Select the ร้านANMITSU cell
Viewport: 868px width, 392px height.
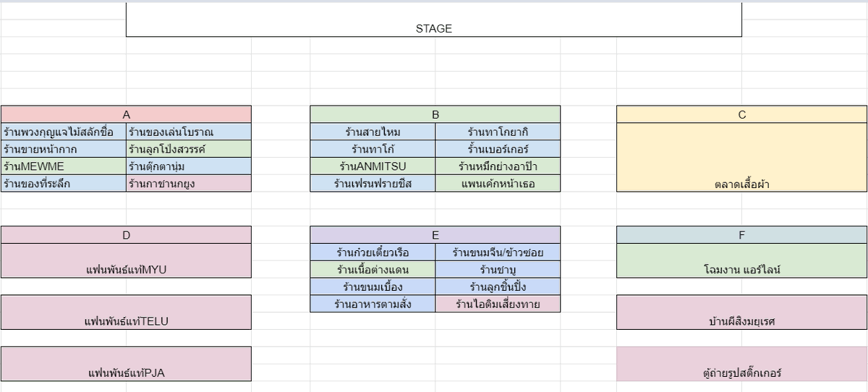coord(373,166)
